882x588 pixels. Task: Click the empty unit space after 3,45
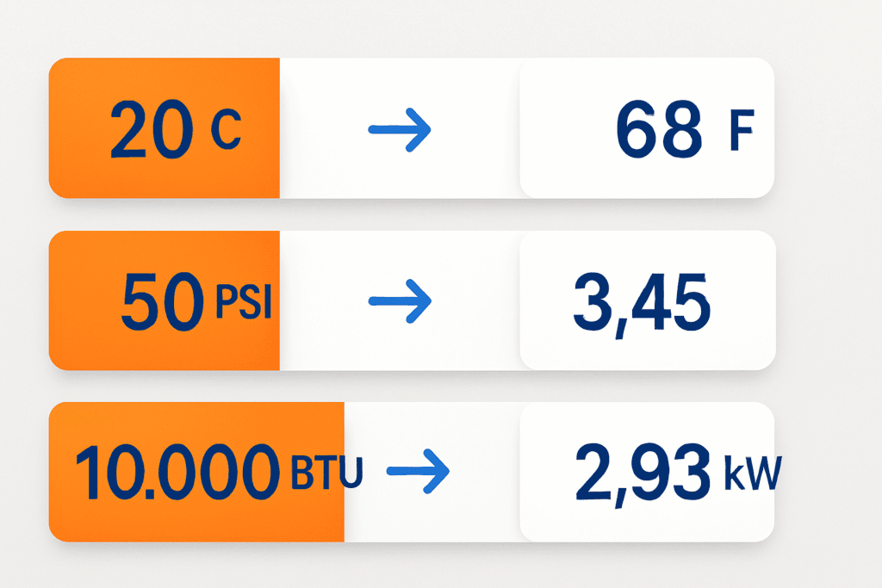pos(742,301)
